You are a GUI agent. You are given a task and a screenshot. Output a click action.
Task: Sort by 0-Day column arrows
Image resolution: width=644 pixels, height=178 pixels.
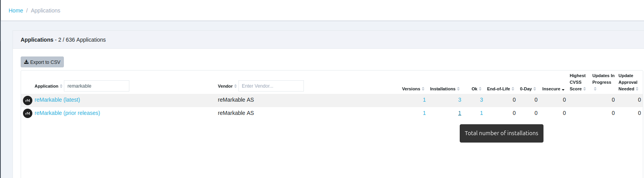tap(535, 89)
